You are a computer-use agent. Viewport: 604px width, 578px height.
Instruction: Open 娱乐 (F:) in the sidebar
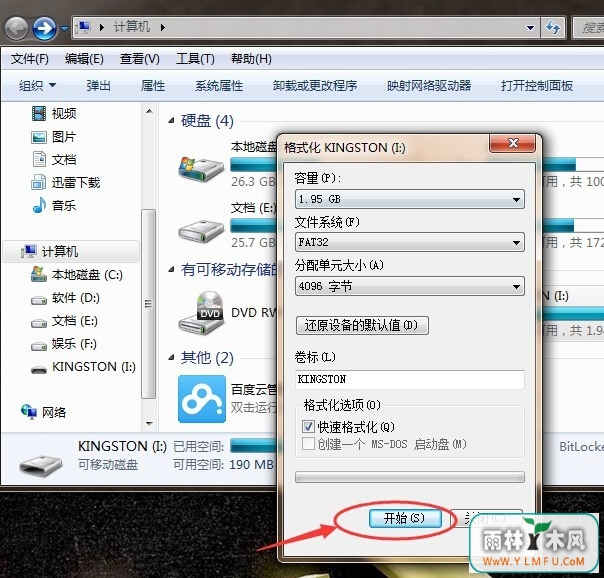[x=64, y=343]
